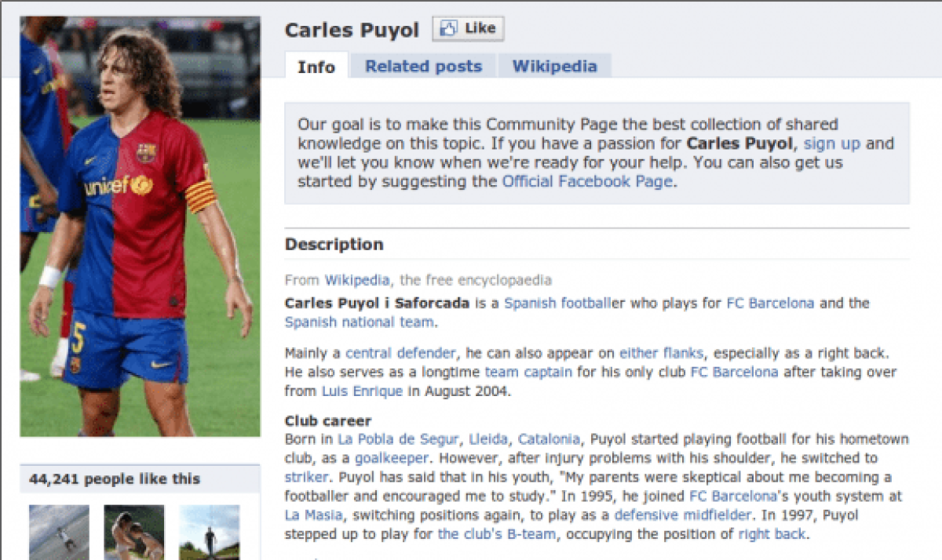Open the second fan thumbnail photo
This screenshot has width=942, height=560.
click(x=134, y=532)
